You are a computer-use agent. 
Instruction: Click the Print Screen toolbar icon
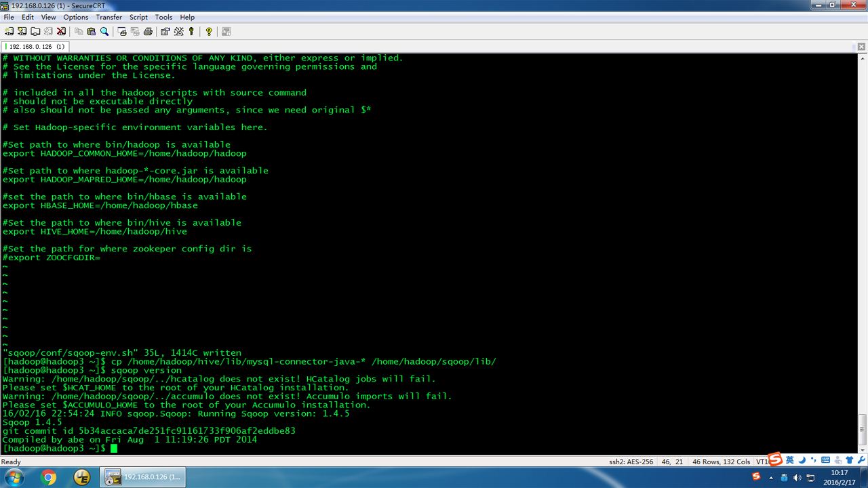(122, 31)
